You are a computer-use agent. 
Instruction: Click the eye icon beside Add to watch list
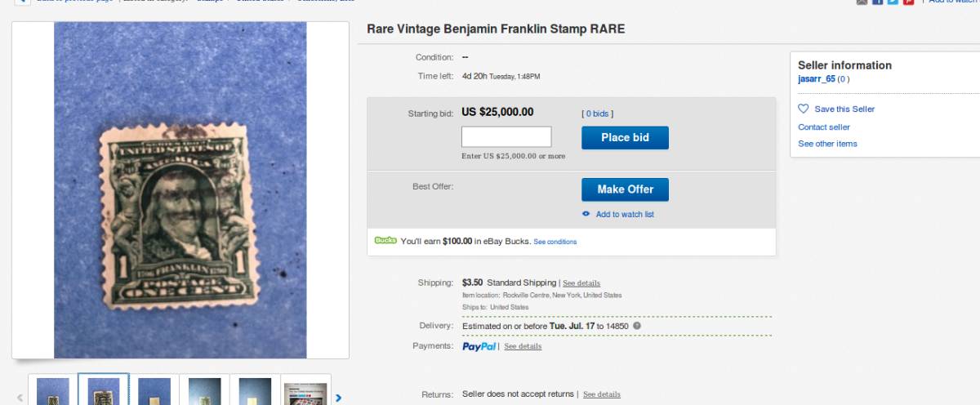(586, 214)
